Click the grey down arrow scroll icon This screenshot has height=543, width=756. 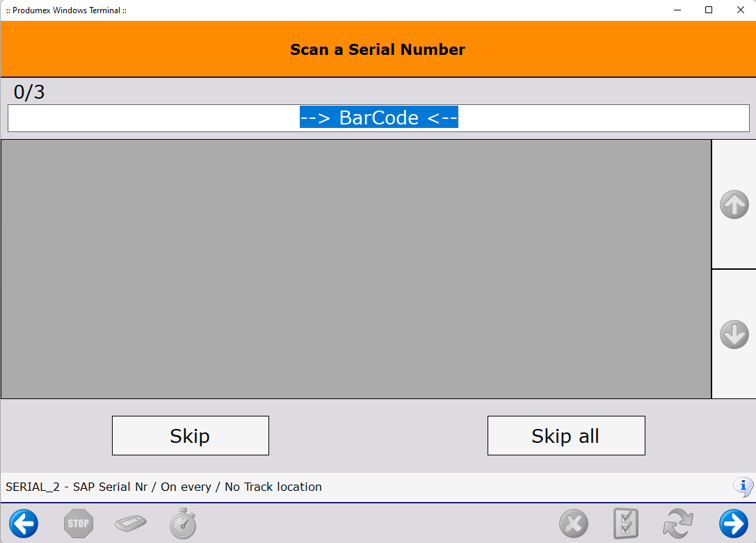[x=734, y=334]
